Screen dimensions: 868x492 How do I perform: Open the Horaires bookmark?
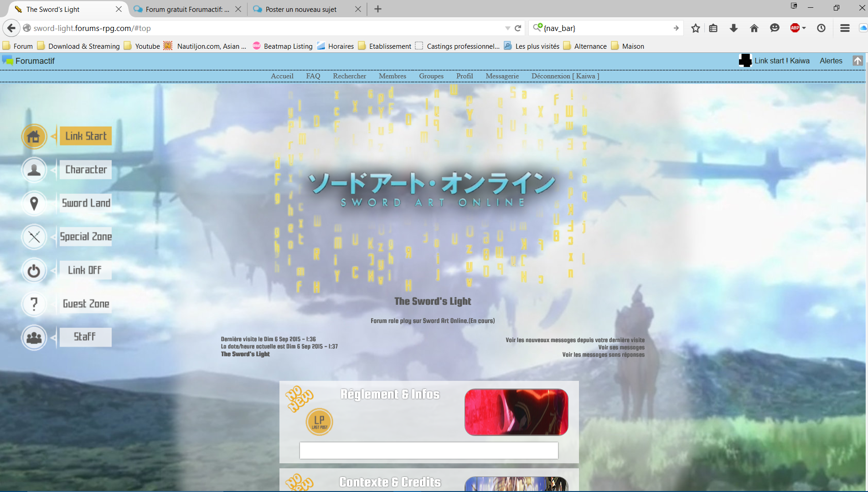point(336,46)
